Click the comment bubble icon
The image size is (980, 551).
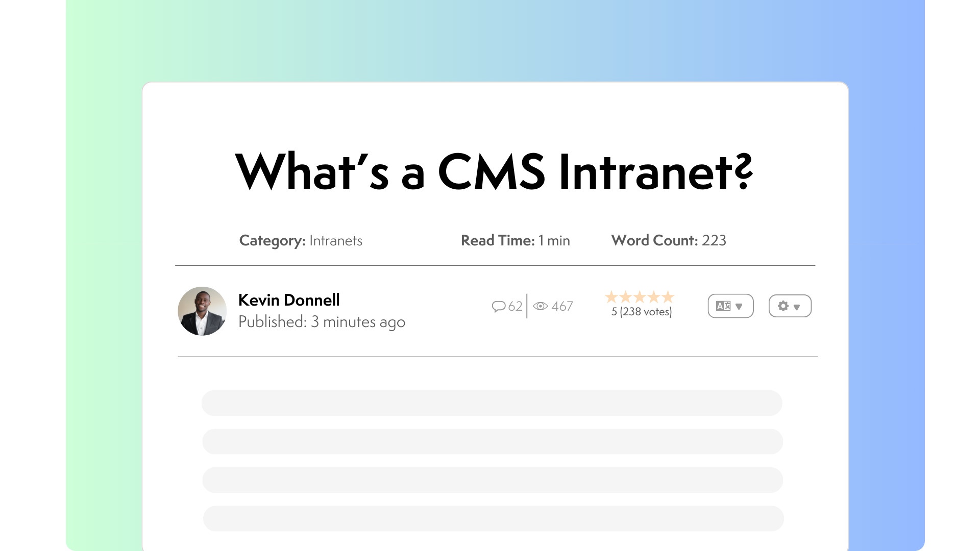(498, 306)
